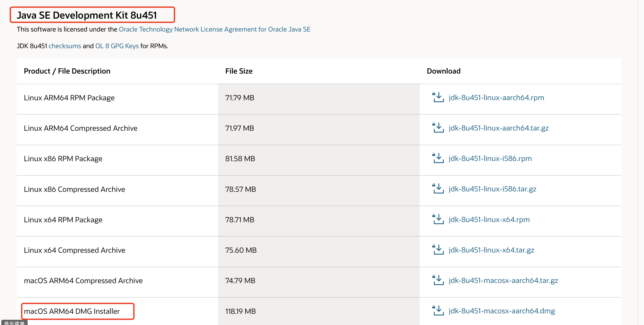Select Linux ARM64 Compressed Archive row text

coord(80,128)
